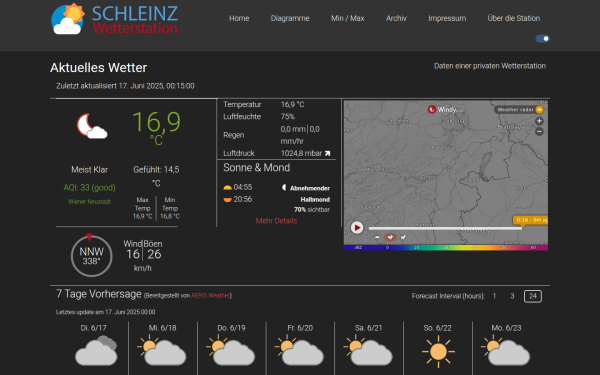Click the Max Temp 16,9 °C value
Viewport: 600px width, 375px height.
point(142,216)
